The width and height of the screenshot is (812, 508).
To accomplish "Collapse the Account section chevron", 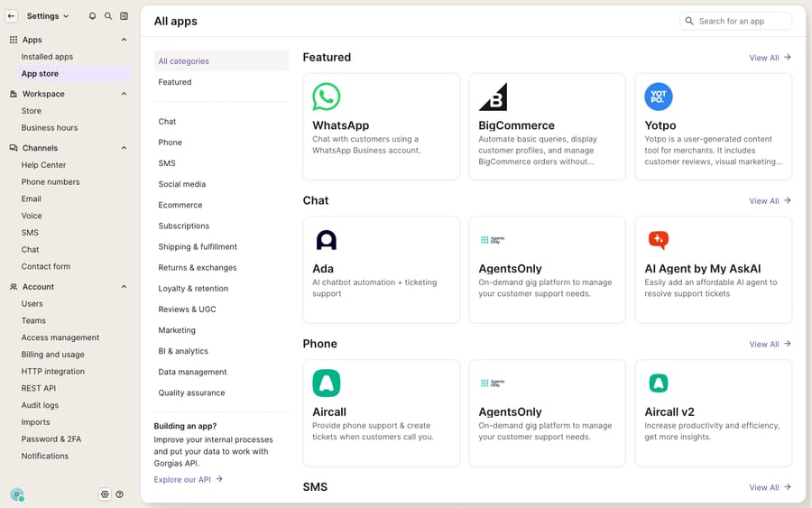I will click(124, 287).
